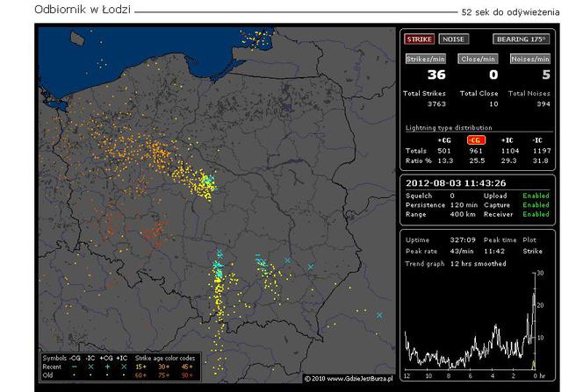Click the Close/min label box
Image resolution: width=583 pixels, height=392 pixels.
478,59
